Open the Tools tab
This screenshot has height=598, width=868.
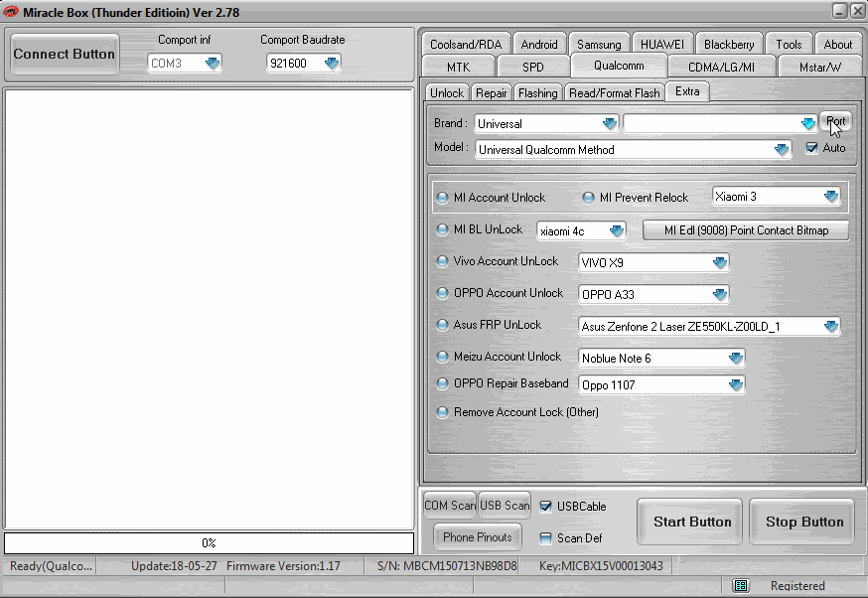789,45
